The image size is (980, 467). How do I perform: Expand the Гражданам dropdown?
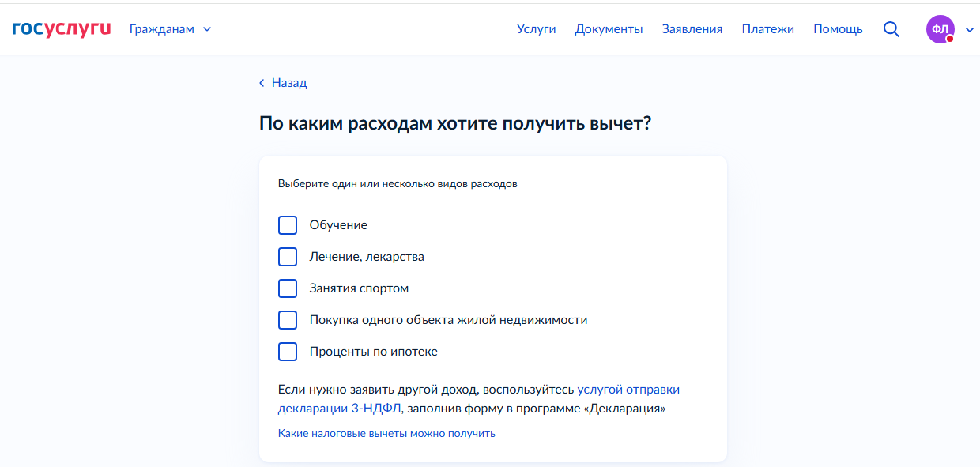point(170,29)
